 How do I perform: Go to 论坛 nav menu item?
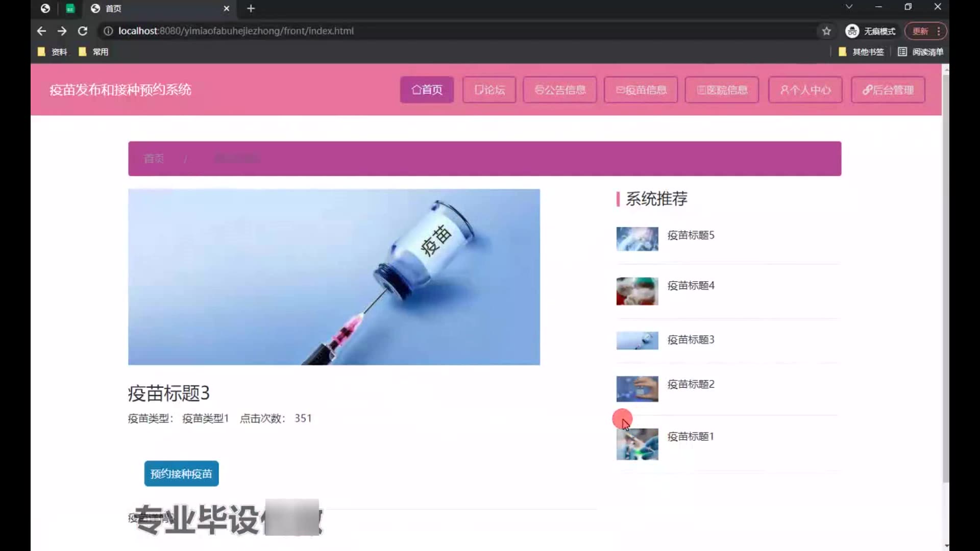pyautogui.click(x=489, y=90)
